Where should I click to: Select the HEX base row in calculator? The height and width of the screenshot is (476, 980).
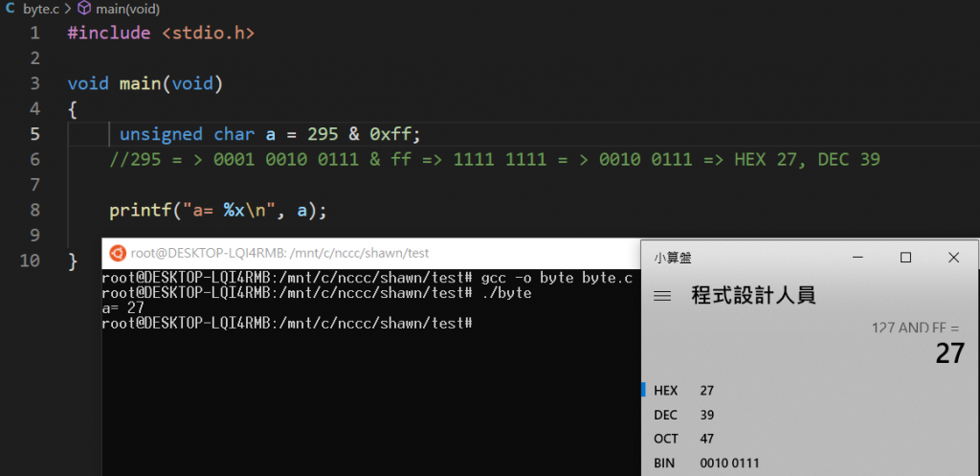pos(810,391)
